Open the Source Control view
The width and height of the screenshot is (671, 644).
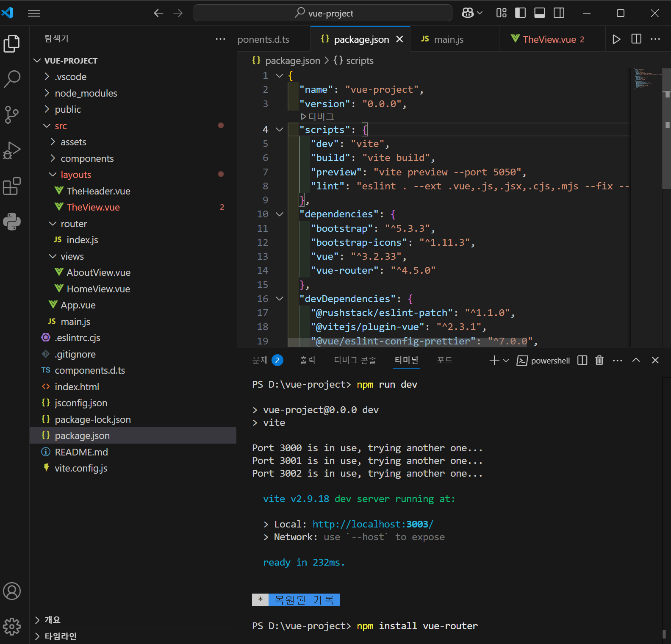point(12,114)
